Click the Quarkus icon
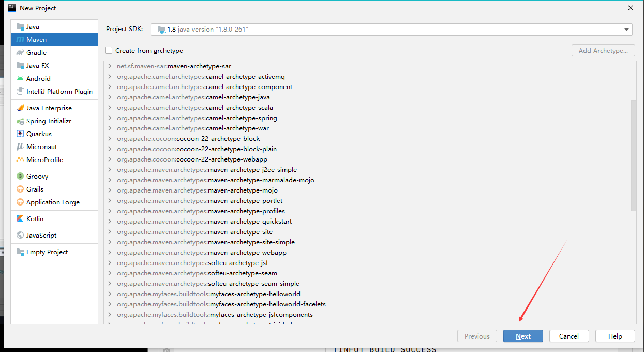 20,134
